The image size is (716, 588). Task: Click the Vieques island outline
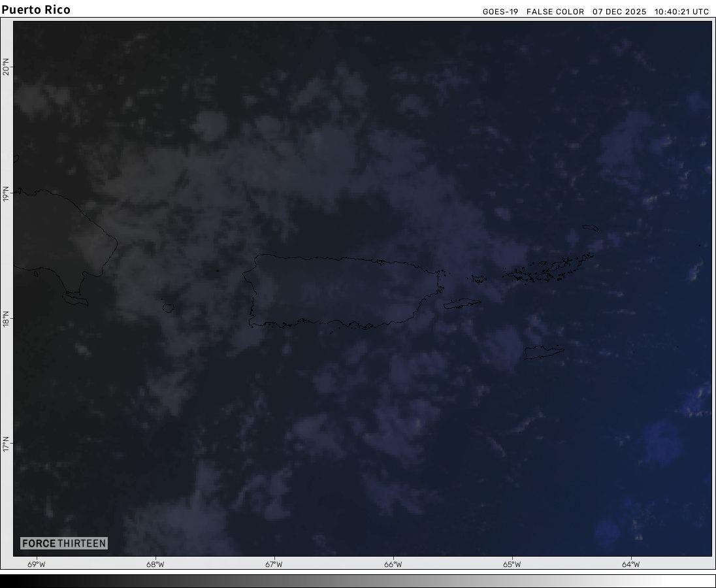(462, 303)
